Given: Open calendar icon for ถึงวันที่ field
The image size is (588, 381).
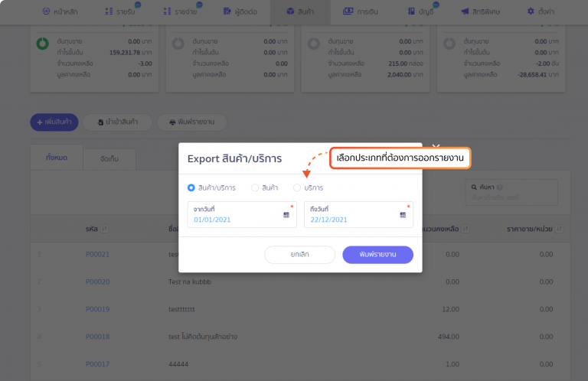Looking at the screenshot, I should (403, 216).
